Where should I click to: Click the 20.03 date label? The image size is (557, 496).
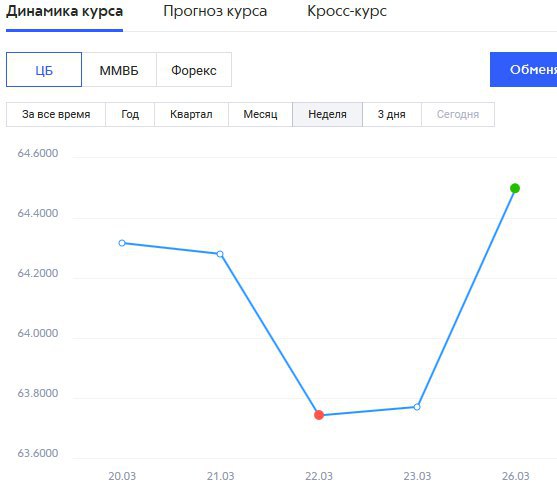point(122,476)
